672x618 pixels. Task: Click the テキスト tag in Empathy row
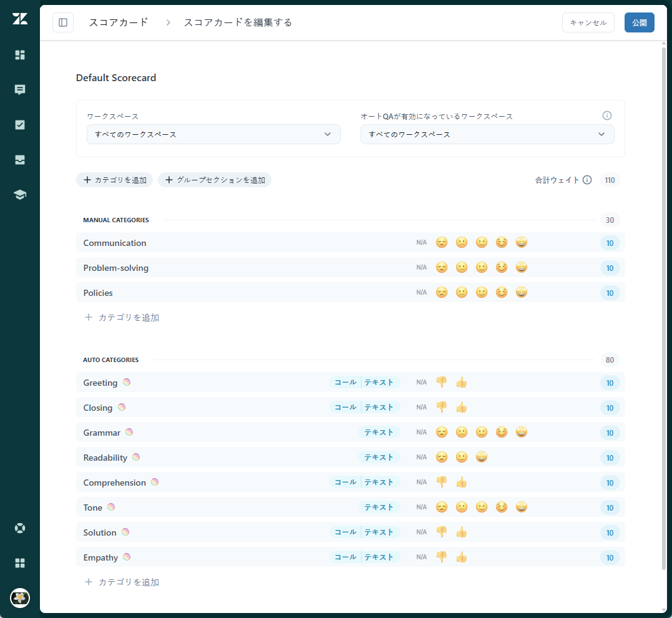tap(379, 557)
